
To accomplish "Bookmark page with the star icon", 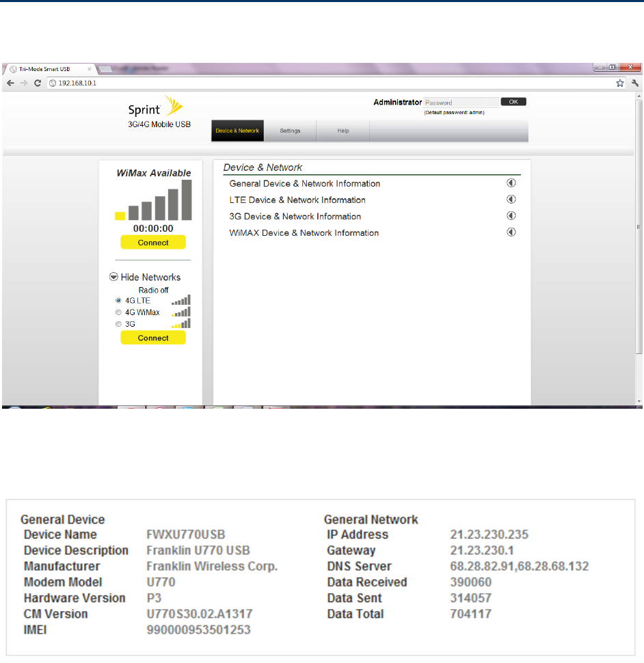I will [x=620, y=83].
